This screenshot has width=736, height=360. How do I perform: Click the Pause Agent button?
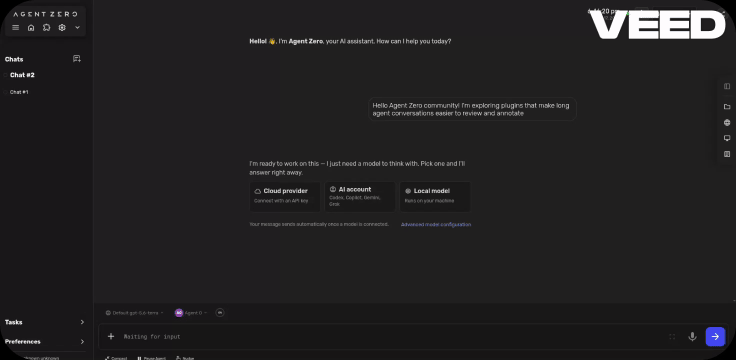(x=152, y=358)
